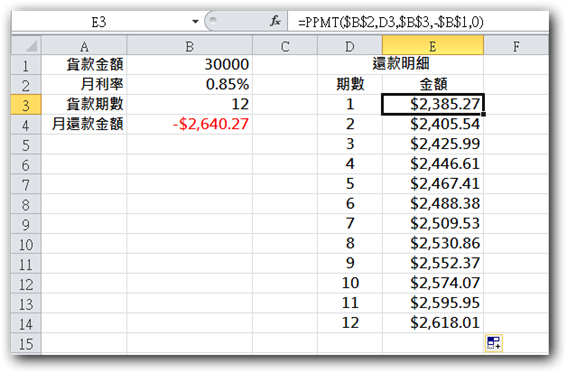This screenshot has height=373, width=567.
Task: Click period number 11 in column D
Action: tap(350, 304)
